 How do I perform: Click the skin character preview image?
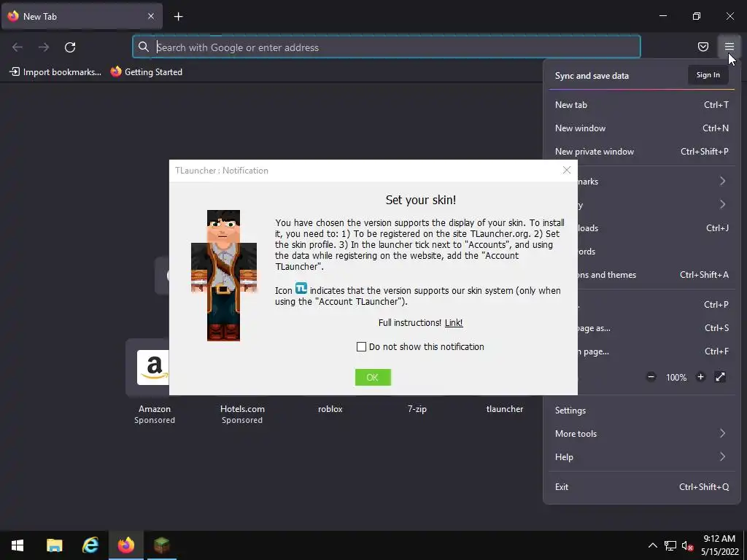[x=224, y=275]
